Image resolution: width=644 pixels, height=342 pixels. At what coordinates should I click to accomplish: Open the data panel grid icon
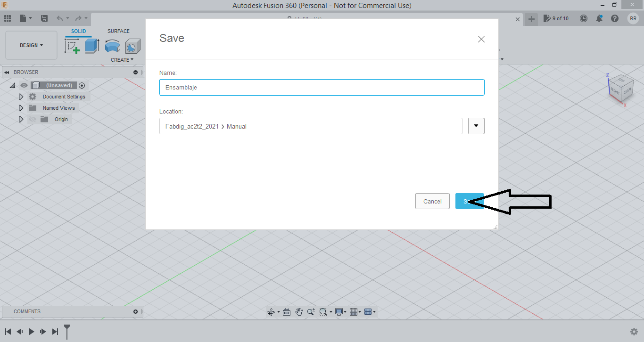8,18
